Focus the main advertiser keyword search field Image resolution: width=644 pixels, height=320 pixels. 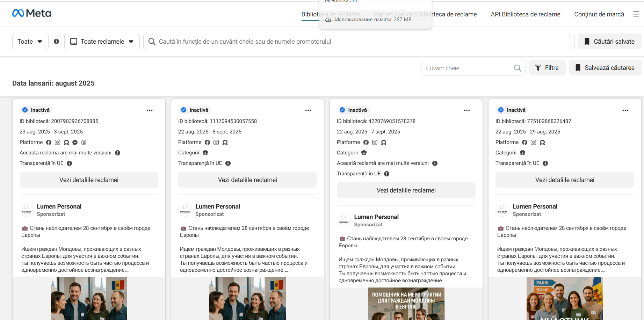[357, 42]
